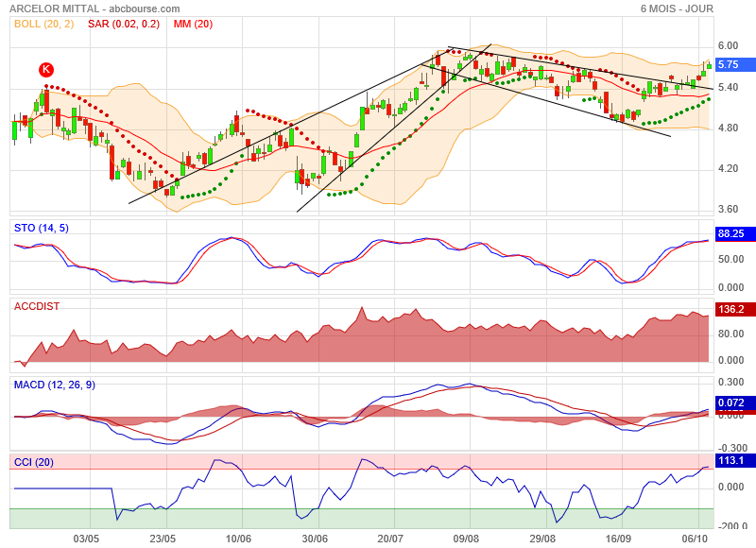Click the 50.00 stochastic axis value
The width and height of the screenshot is (756, 548).
click(730, 259)
